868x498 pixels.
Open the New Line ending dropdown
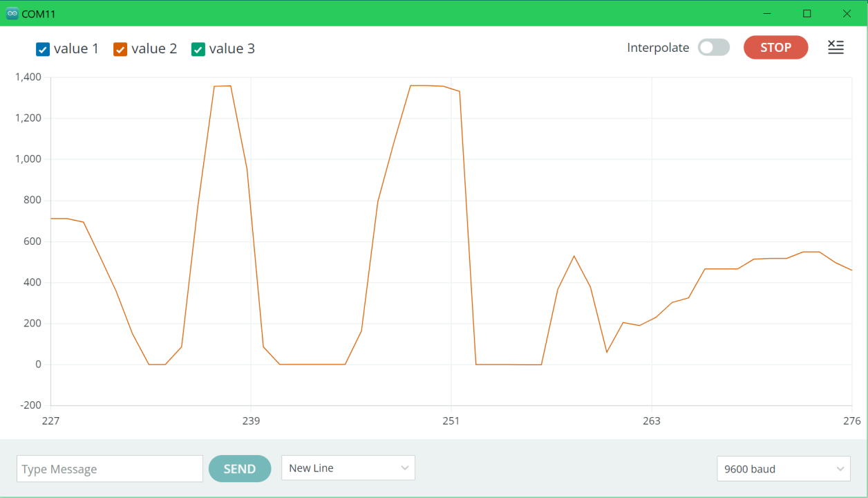coord(348,468)
